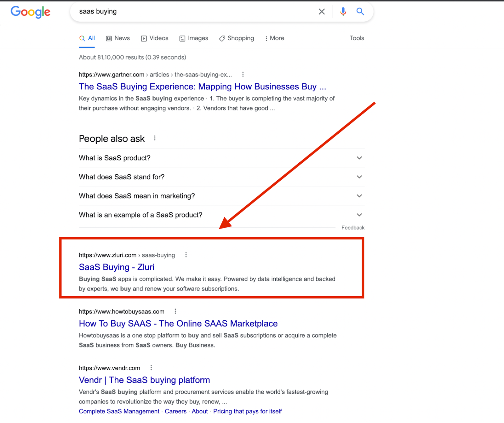Click the gartner.com breadcrumb URL
Image resolution: width=504 pixels, height=423 pixels.
tap(155, 75)
